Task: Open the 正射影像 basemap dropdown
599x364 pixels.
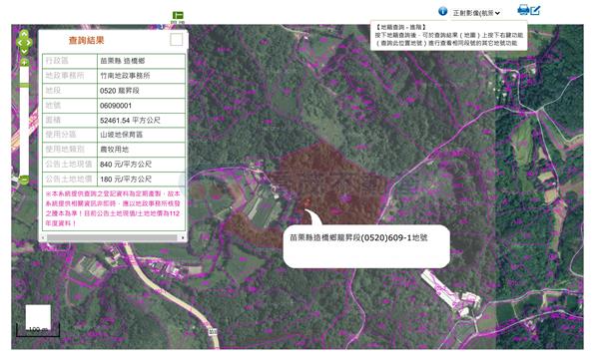Action: (x=476, y=13)
